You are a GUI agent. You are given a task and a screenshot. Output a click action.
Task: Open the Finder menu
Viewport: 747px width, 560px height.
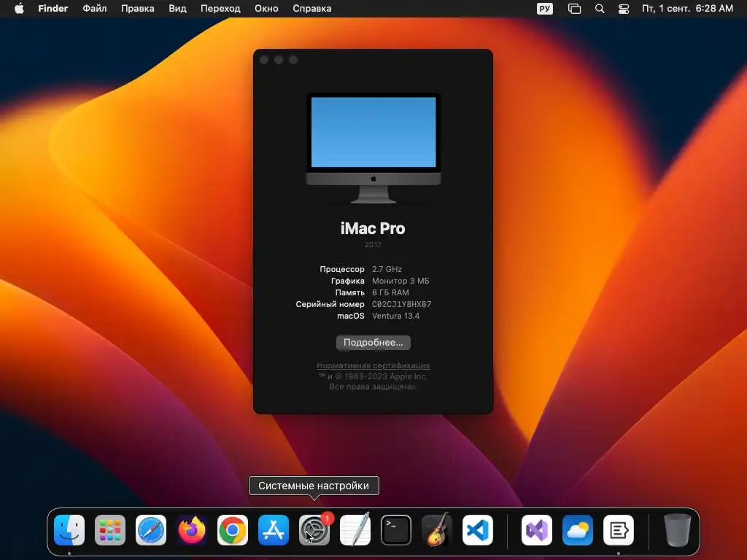coord(53,9)
